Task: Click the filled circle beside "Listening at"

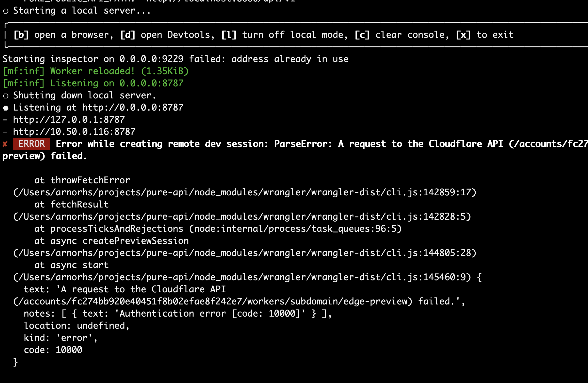Action: tap(6, 108)
